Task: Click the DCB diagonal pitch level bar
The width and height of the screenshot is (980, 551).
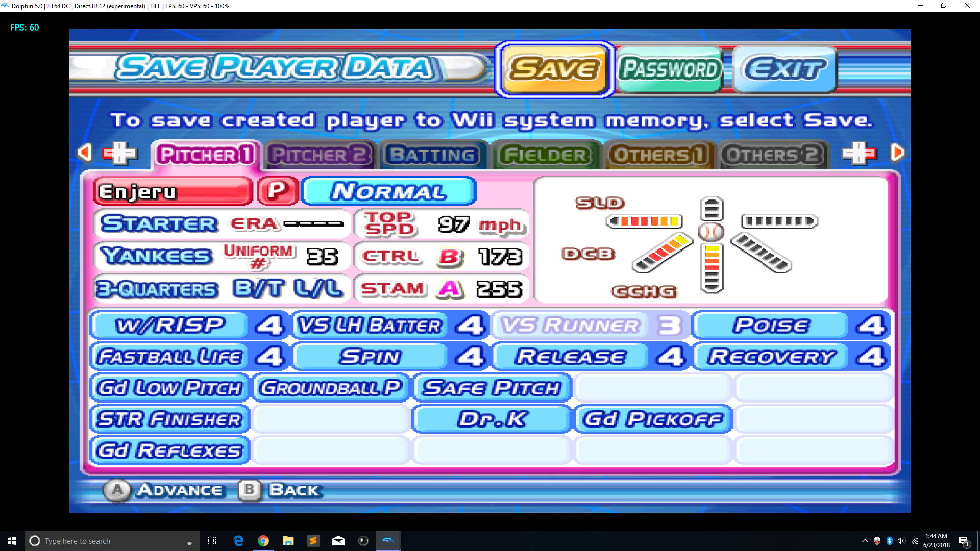Action: tap(663, 253)
